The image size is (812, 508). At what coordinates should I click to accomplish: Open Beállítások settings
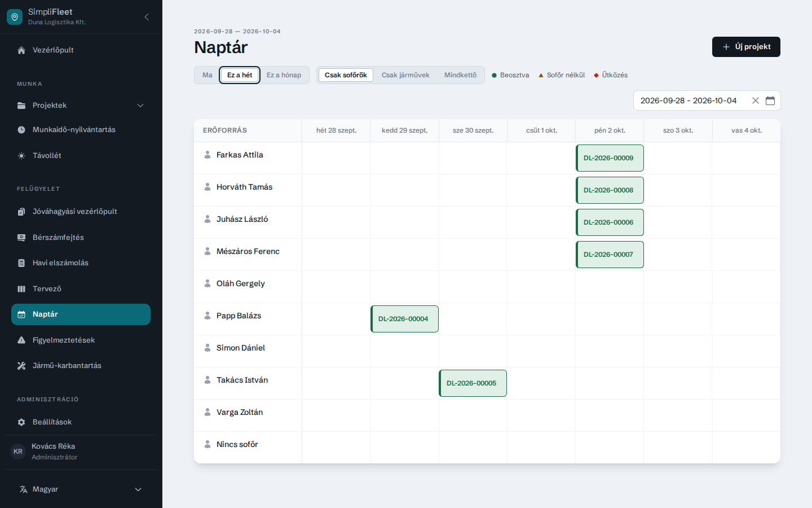tap(81, 422)
